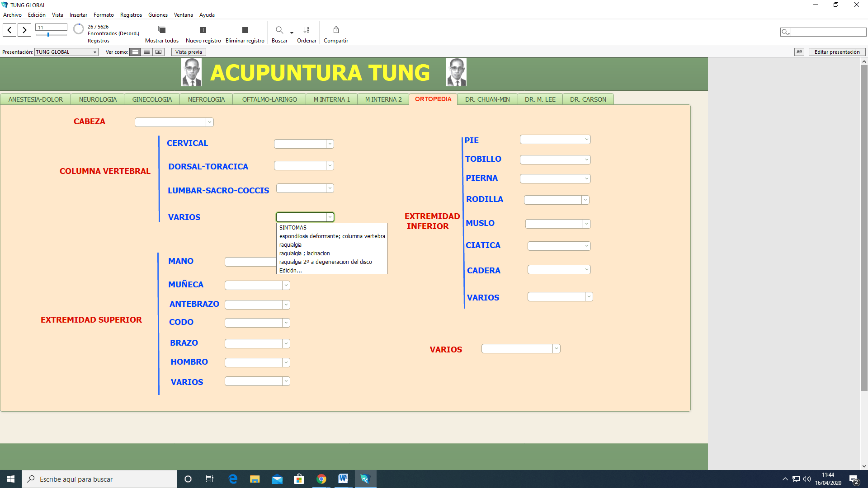Switch to table view mode
Screen dimensions: 868x488
pyautogui.click(x=158, y=52)
